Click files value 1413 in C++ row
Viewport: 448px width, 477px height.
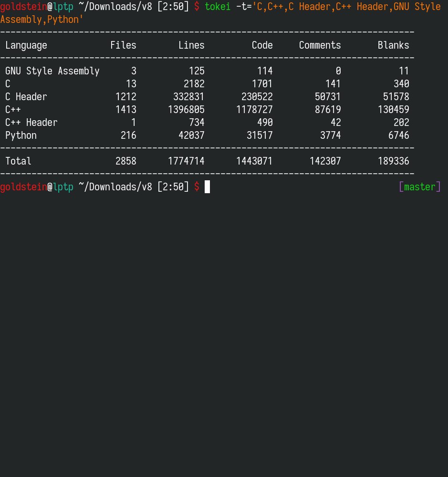click(x=126, y=110)
